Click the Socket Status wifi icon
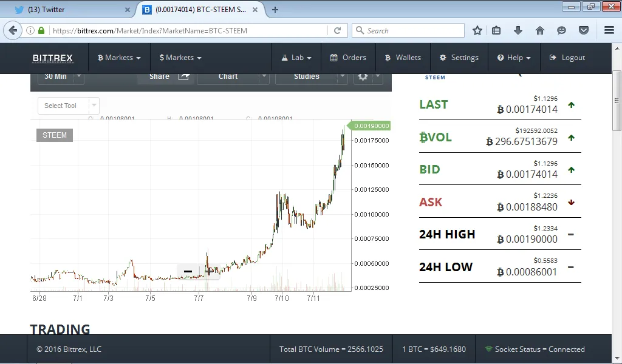Screen dimensions: 622x364 pyautogui.click(x=489, y=349)
